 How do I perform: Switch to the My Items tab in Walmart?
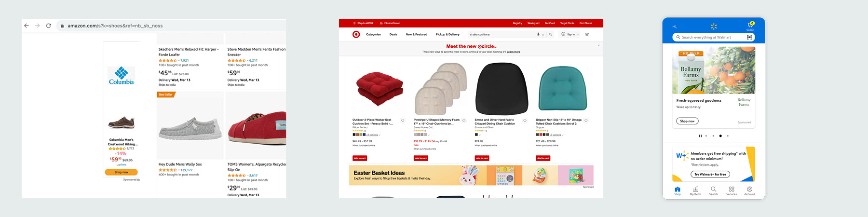tap(695, 191)
